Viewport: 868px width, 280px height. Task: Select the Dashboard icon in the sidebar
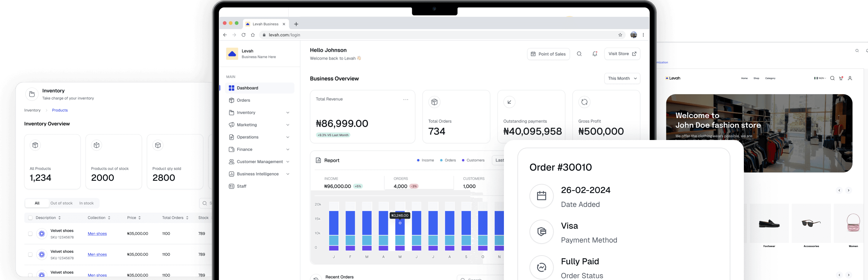pyautogui.click(x=231, y=88)
